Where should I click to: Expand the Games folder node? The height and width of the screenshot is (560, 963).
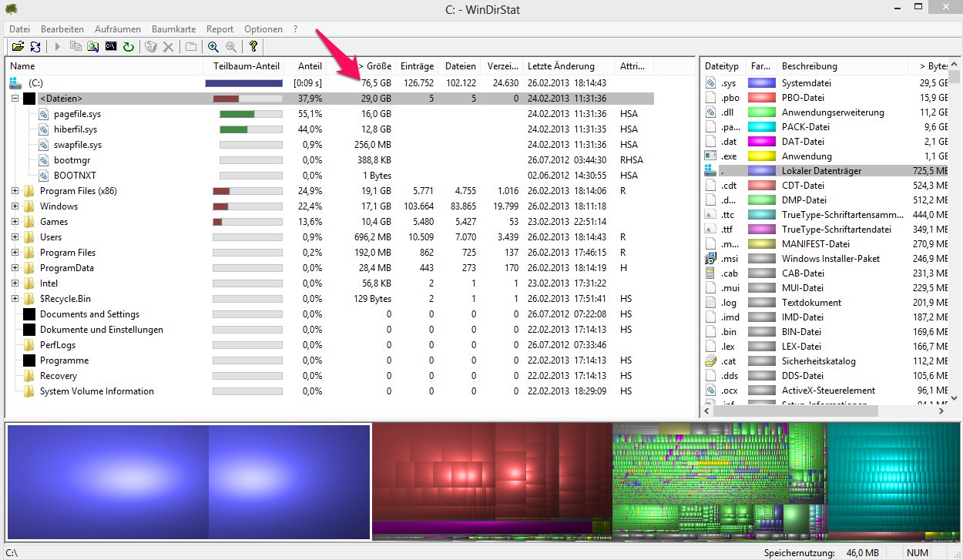(15, 221)
